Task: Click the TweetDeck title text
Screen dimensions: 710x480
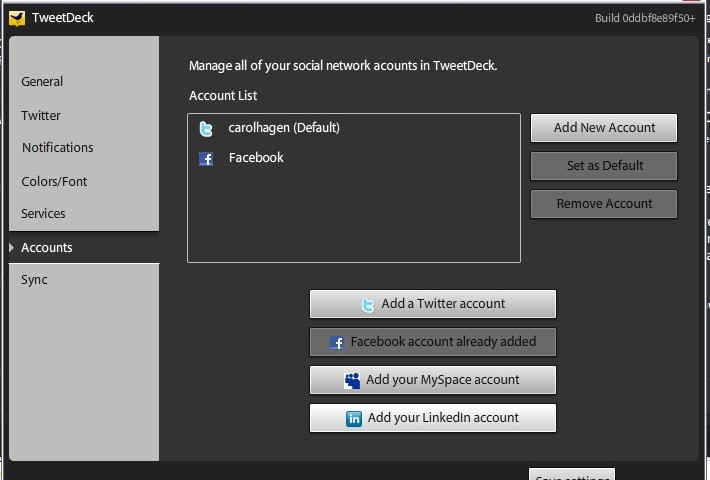Action: 62,18
